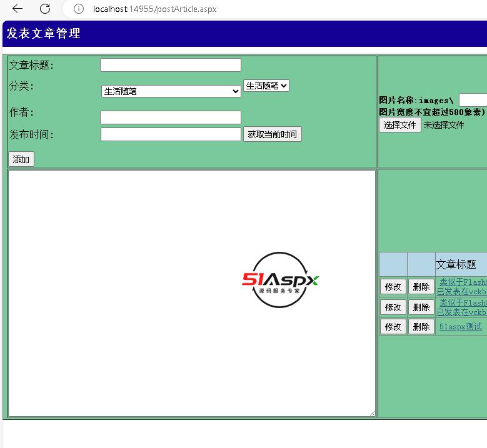Click the 图片名称 image name input
This screenshot has height=448, width=487.
473,100
